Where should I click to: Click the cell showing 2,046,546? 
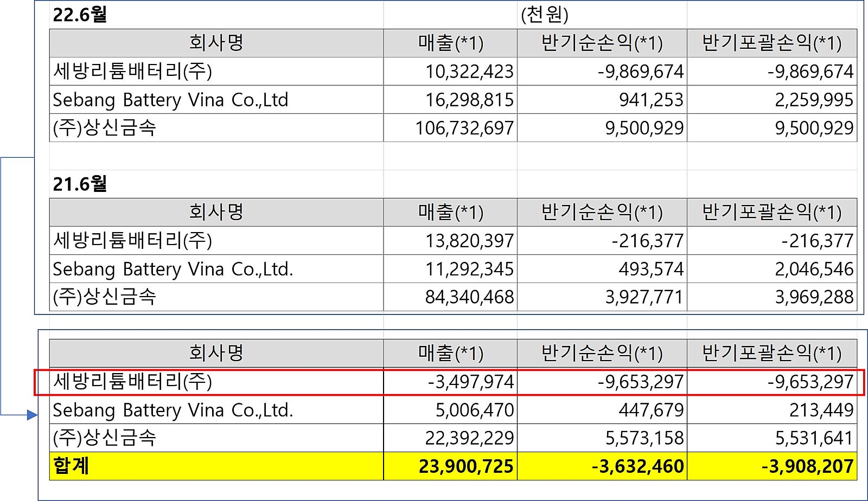pos(772,269)
